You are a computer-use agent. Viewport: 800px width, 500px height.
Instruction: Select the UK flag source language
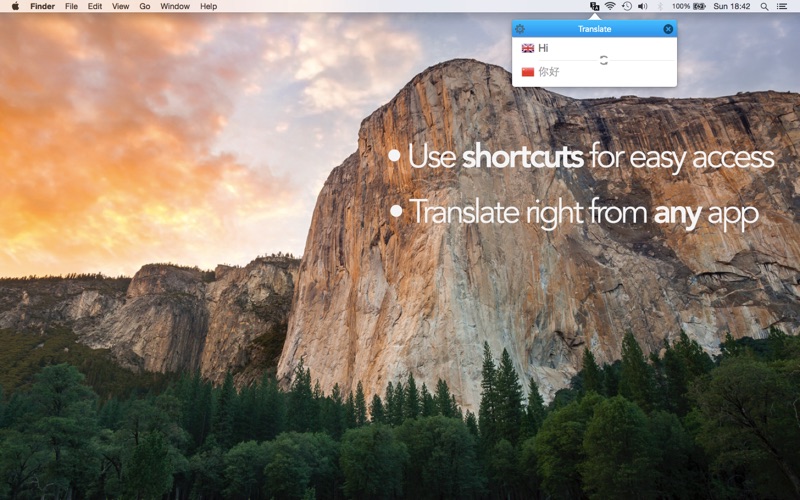[528, 48]
